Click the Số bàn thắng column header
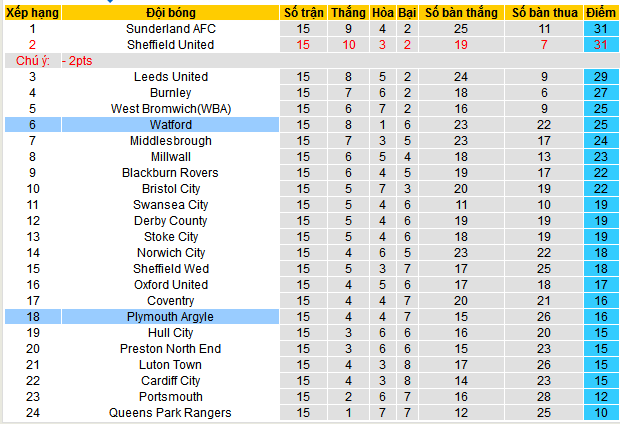620x424 pixels. pos(460,13)
